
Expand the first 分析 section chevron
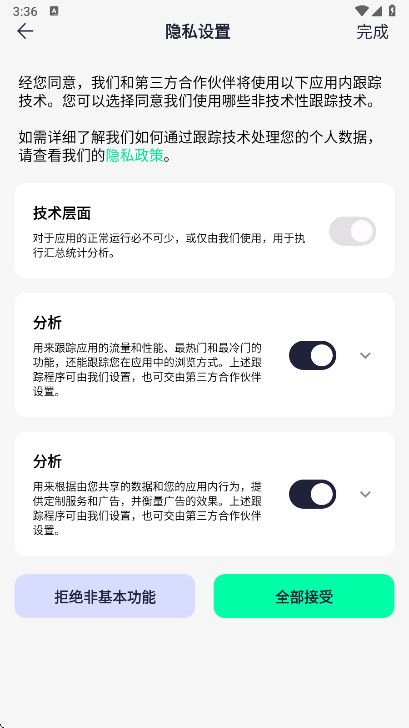click(365, 355)
